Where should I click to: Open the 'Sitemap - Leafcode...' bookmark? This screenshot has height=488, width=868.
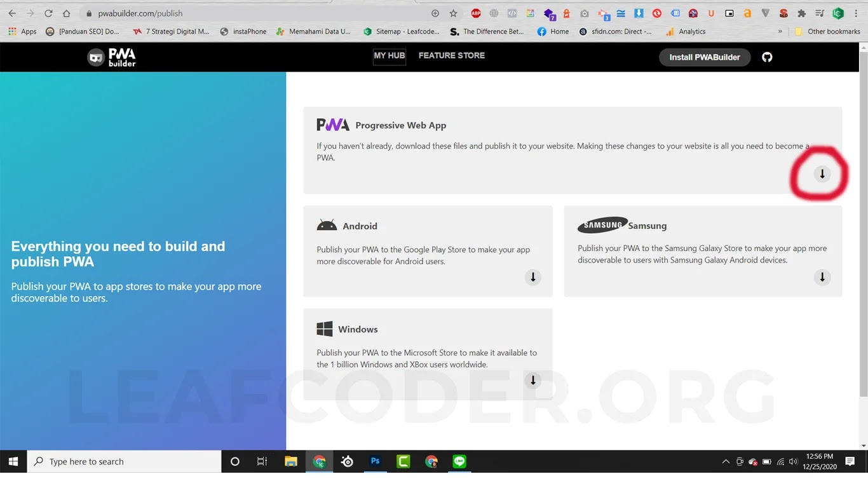[401, 31]
